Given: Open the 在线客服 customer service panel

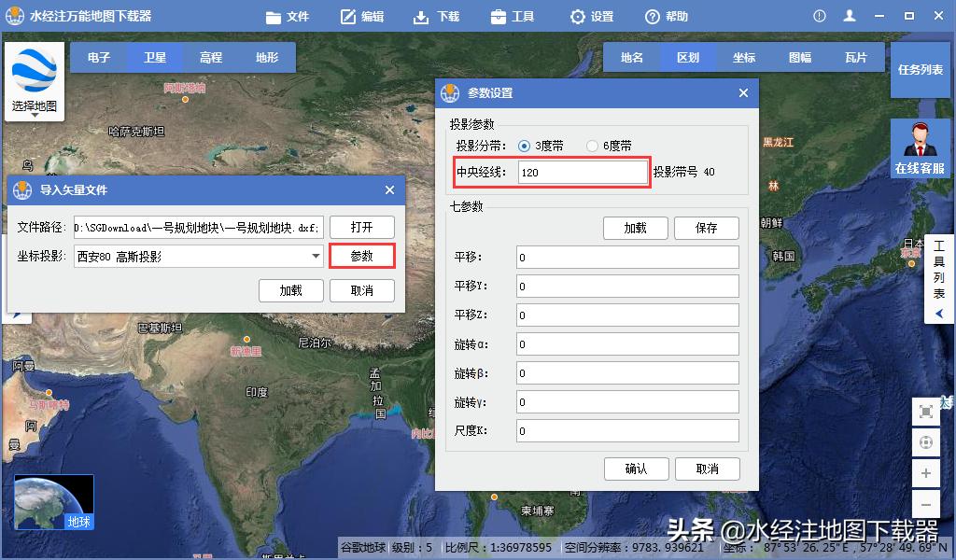Looking at the screenshot, I should click(921, 149).
